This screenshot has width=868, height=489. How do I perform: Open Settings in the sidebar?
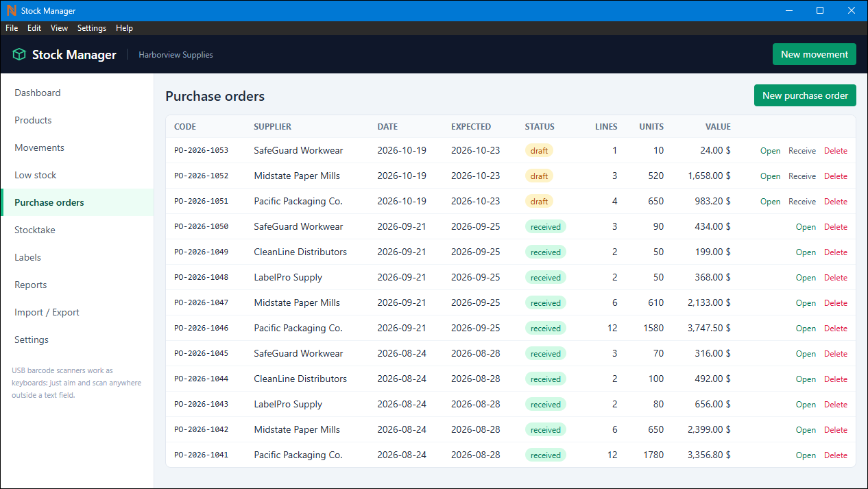coord(77,339)
